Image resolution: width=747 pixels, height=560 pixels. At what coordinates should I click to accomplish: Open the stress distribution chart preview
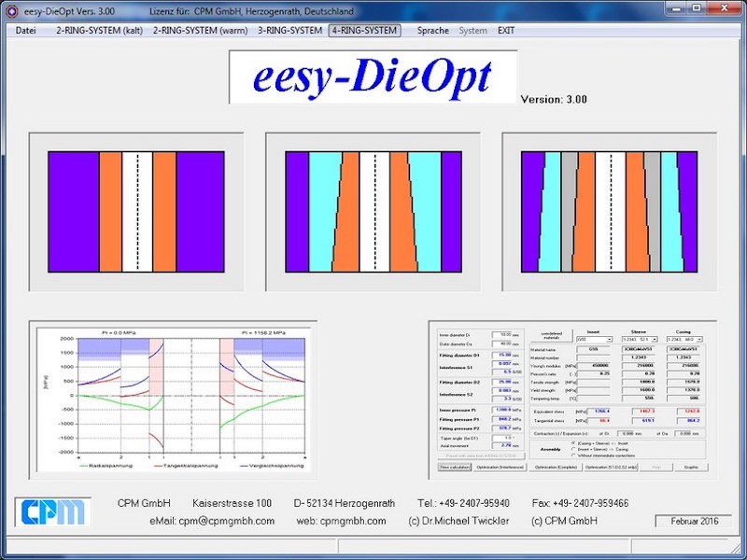pos(174,399)
